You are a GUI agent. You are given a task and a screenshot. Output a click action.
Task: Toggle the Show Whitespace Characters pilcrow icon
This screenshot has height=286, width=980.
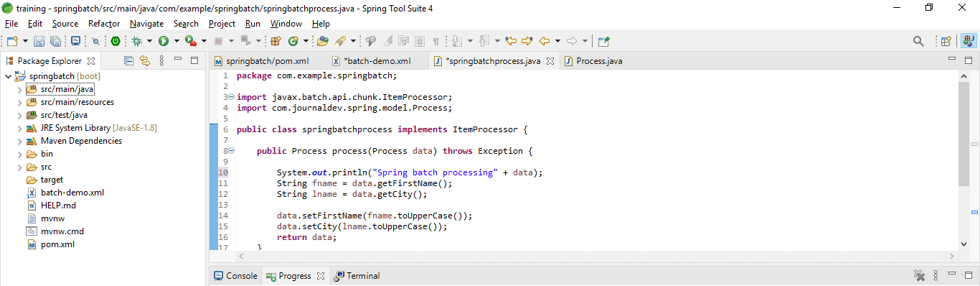click(x=435, y=41)
